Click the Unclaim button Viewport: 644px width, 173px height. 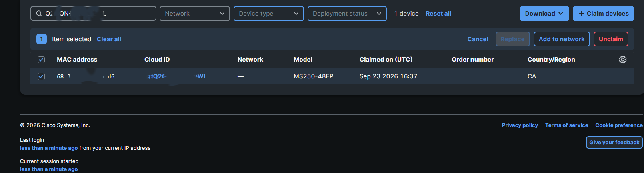(x=611, y=39)
